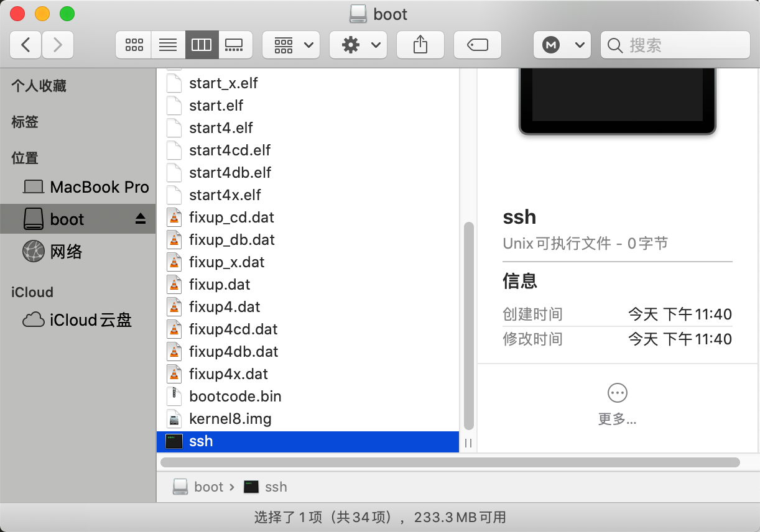Click the start_x.elf document icon

point(175,83)
